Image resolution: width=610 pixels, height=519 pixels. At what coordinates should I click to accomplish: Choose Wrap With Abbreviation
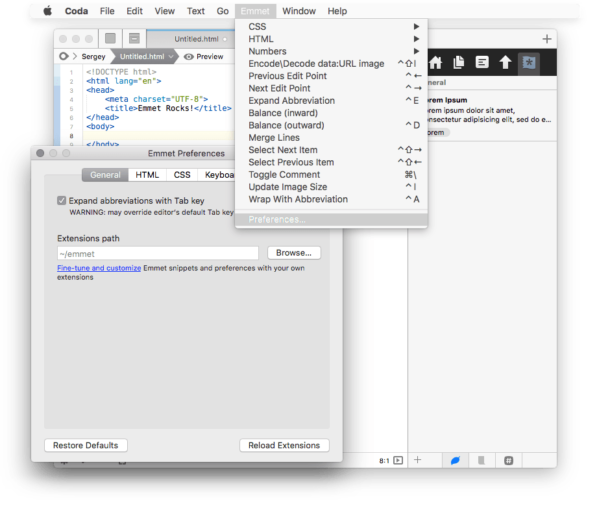tap(331, 199)
